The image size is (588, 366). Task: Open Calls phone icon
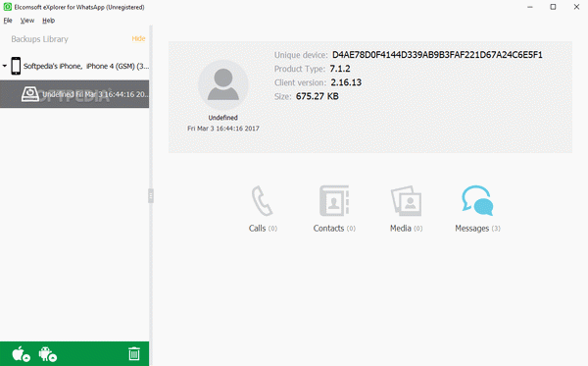tap(262, 200)
